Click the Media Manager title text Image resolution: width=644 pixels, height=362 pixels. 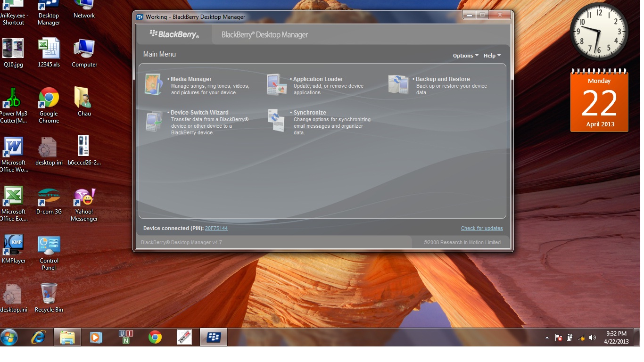pyautogui.click(x=191, y=79)
